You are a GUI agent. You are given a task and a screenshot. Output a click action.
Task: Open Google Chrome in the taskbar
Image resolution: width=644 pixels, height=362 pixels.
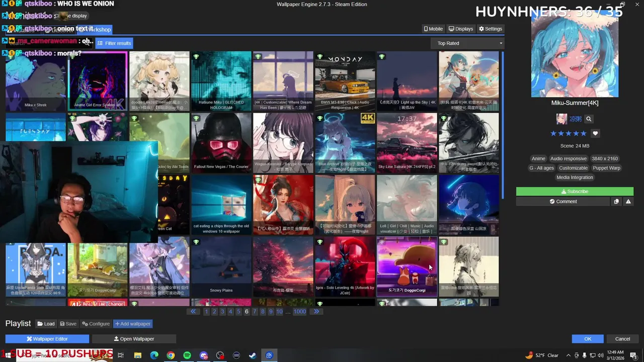[x=171, y=355]
